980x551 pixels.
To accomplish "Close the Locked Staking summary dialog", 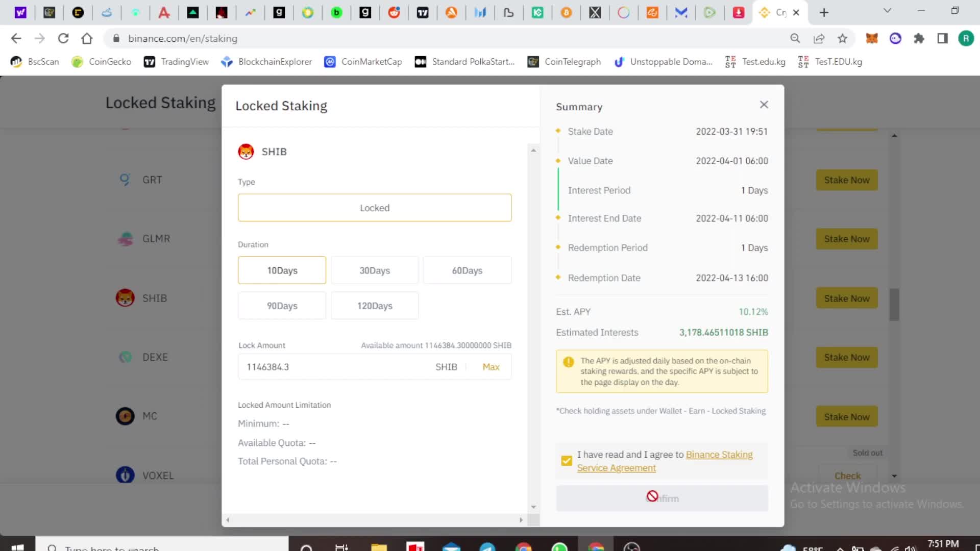I will click(764, 105).
